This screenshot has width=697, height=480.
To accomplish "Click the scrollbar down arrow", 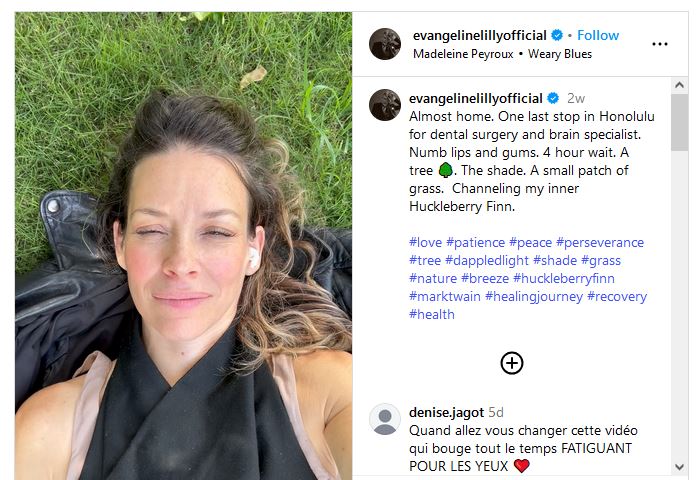I will [679, 467].
